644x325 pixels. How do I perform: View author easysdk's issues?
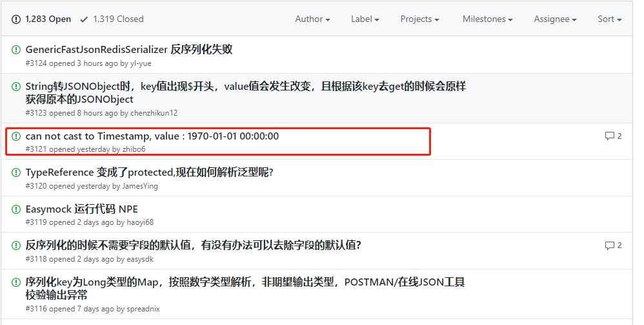(140, 259)
